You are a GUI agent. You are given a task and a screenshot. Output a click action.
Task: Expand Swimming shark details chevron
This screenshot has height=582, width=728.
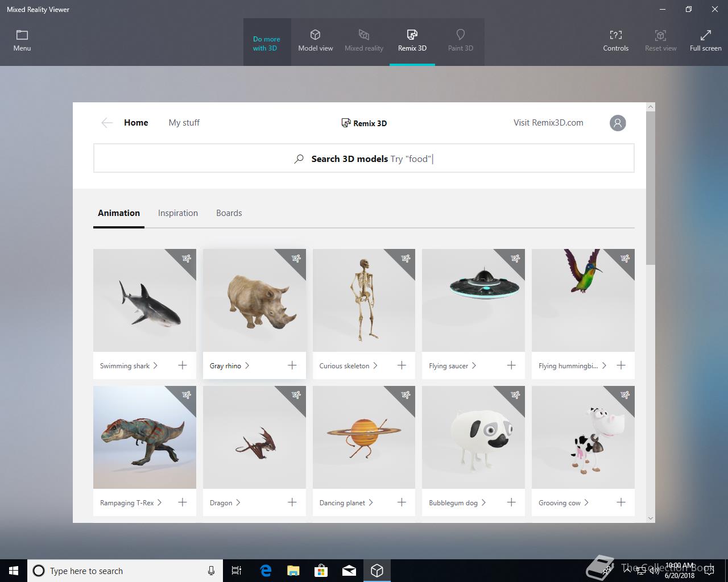155,365
